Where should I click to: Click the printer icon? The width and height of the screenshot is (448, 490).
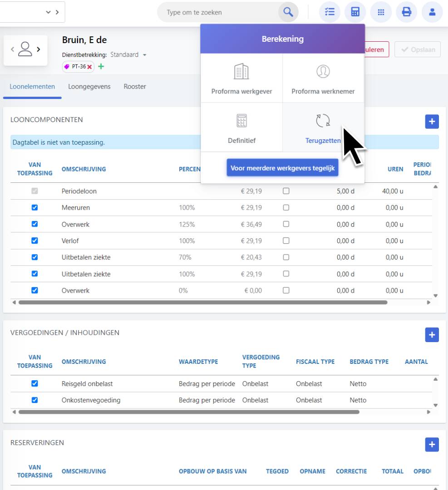pos(407,12)
